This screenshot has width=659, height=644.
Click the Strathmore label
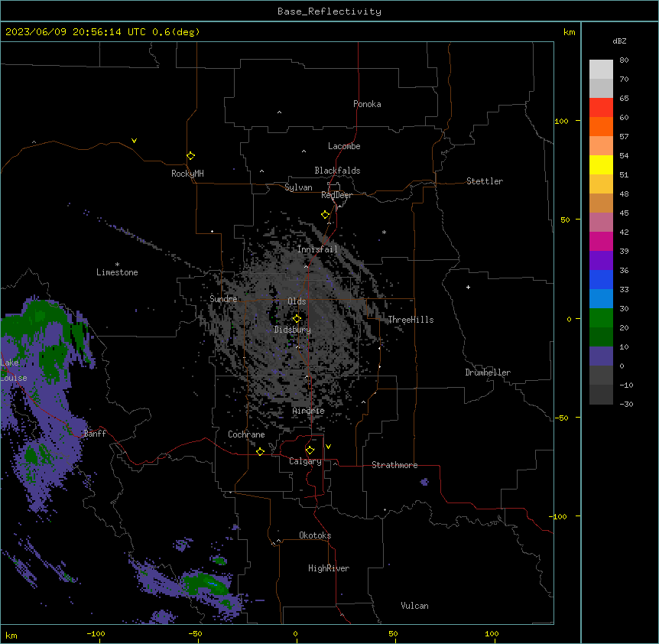click(x=394, y=465)
